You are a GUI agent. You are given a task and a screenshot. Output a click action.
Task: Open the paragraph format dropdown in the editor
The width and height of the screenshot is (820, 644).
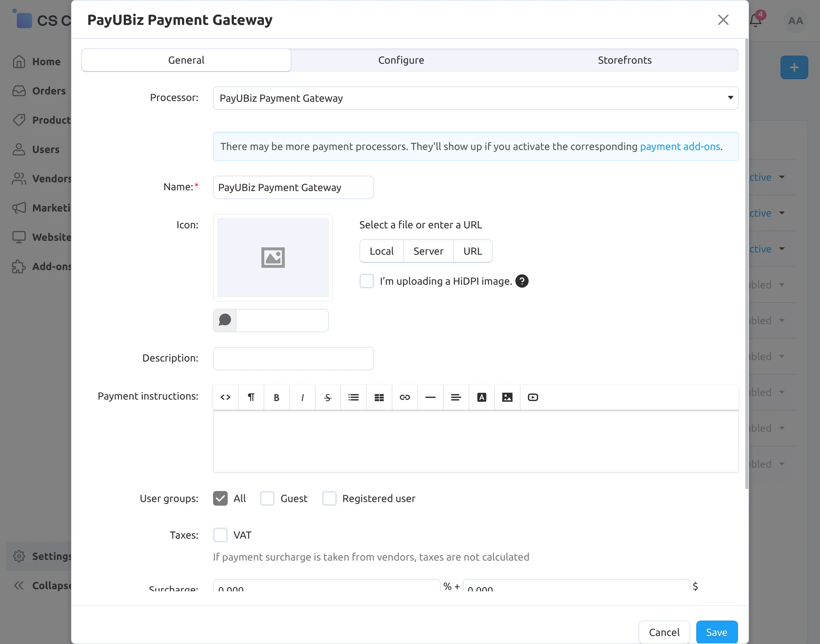(251, 397)
